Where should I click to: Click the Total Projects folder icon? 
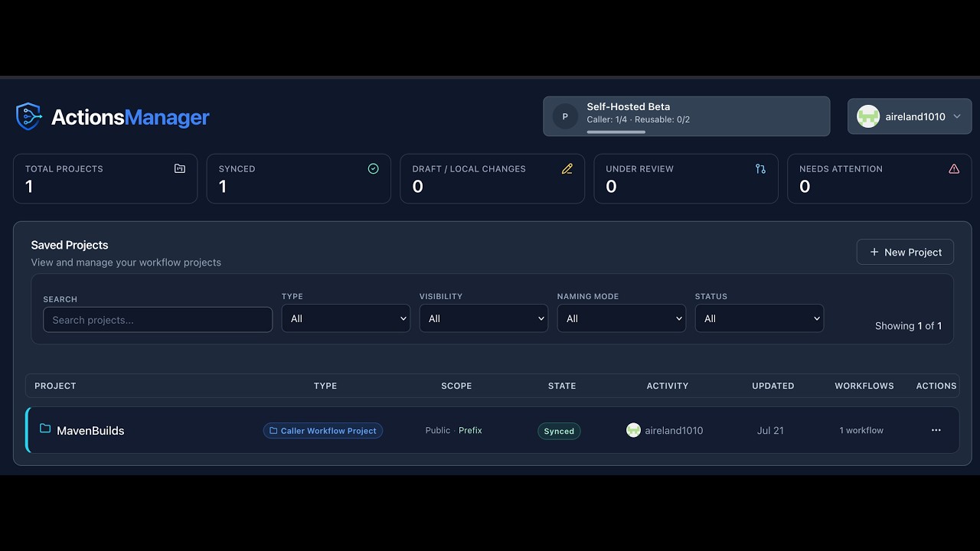180,168
